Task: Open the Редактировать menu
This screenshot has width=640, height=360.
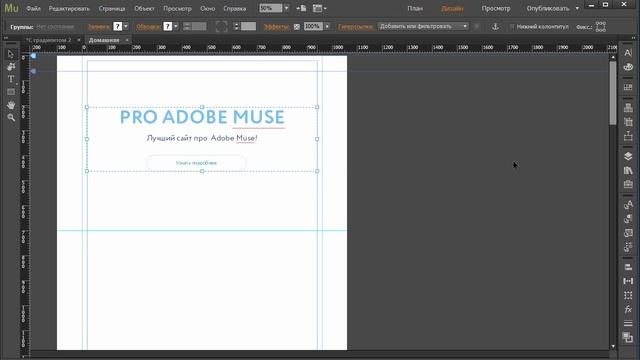Action: pos(69,8)
